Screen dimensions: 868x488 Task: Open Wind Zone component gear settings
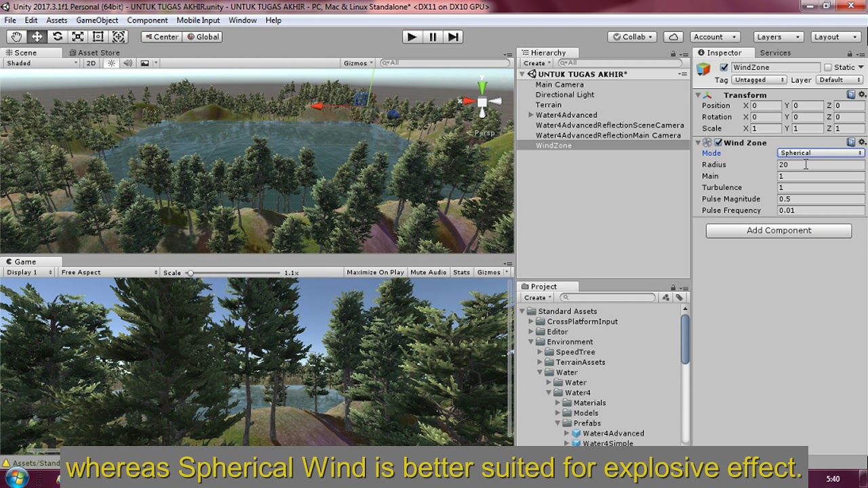coord(862,142)
